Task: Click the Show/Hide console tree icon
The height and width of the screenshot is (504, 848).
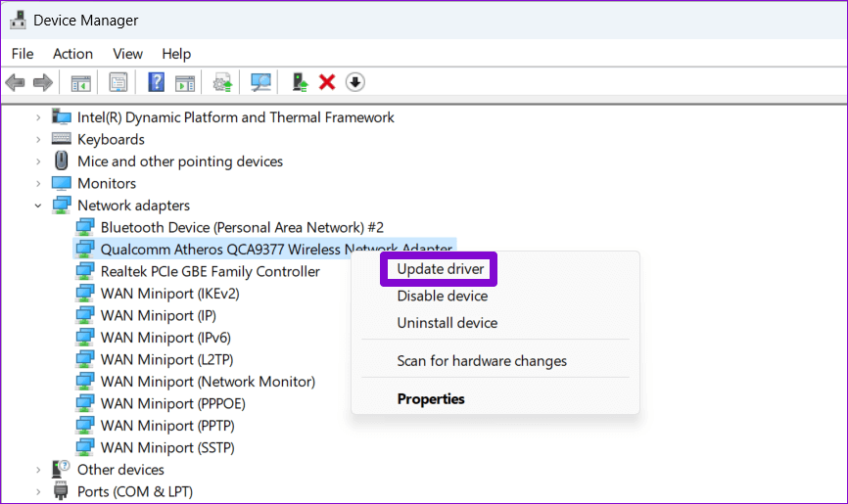Action: tap(80, 82)
